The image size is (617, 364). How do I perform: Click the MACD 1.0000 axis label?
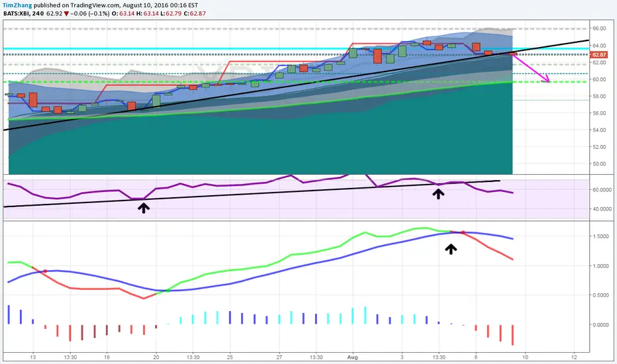point(601,266)
